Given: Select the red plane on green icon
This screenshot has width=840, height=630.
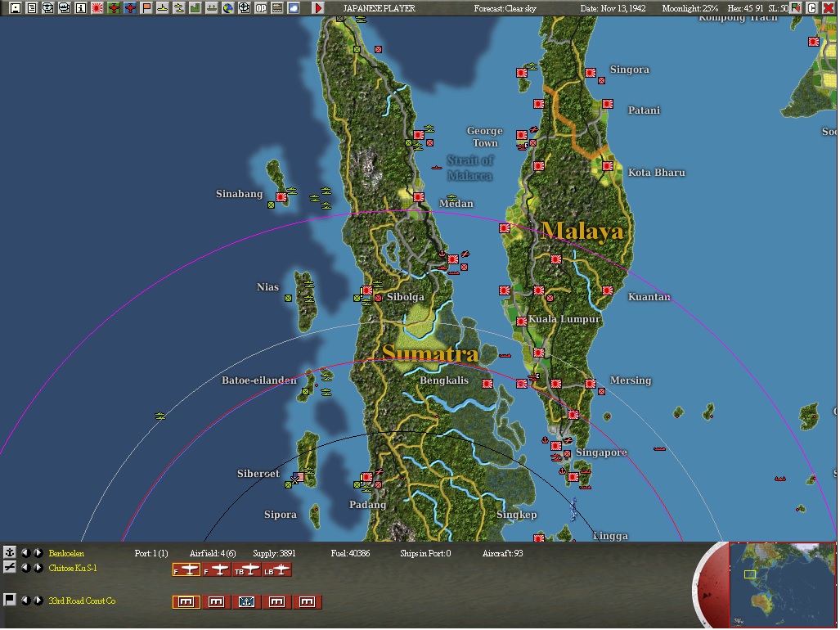Looking at the screenshot, I should (114, 8).
